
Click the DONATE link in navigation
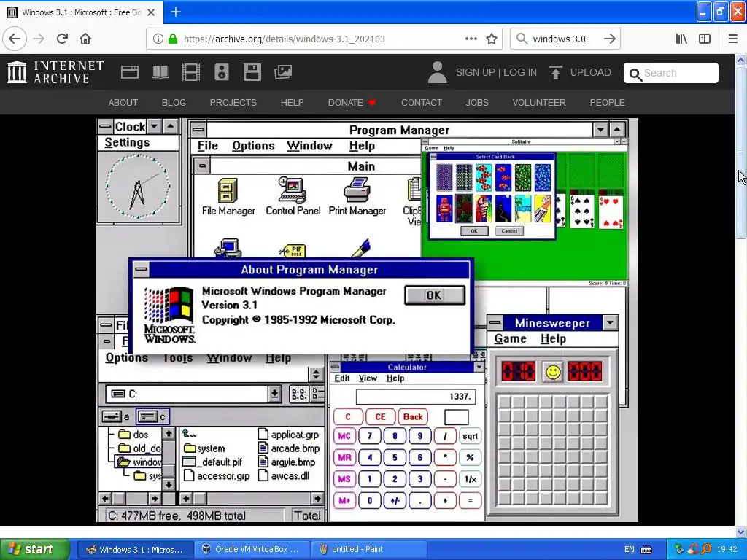[x=352, y=102]
